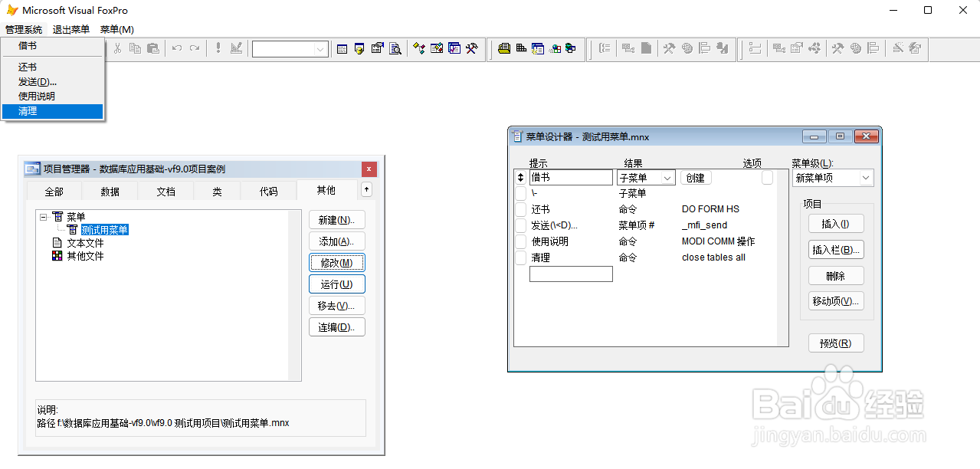Open the 结果 combo box showing 子菜单

point(646,177)
